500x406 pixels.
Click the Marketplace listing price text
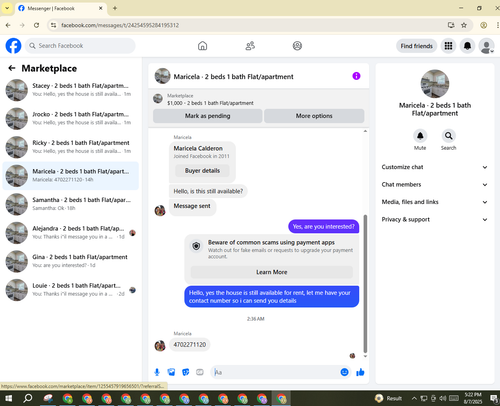tap(210, 103)
